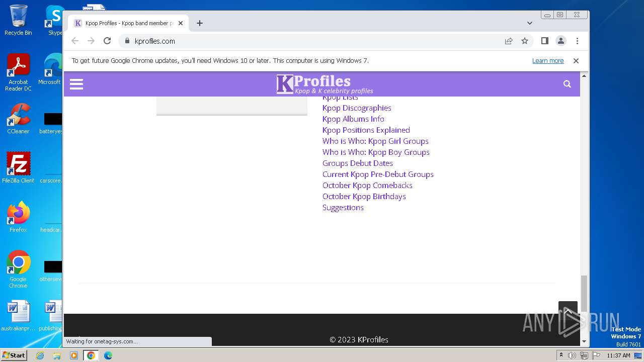Select the Acrobat Reader DC desktop icon
Viewport: 644px width, 362px height.
tap(18, 72)
